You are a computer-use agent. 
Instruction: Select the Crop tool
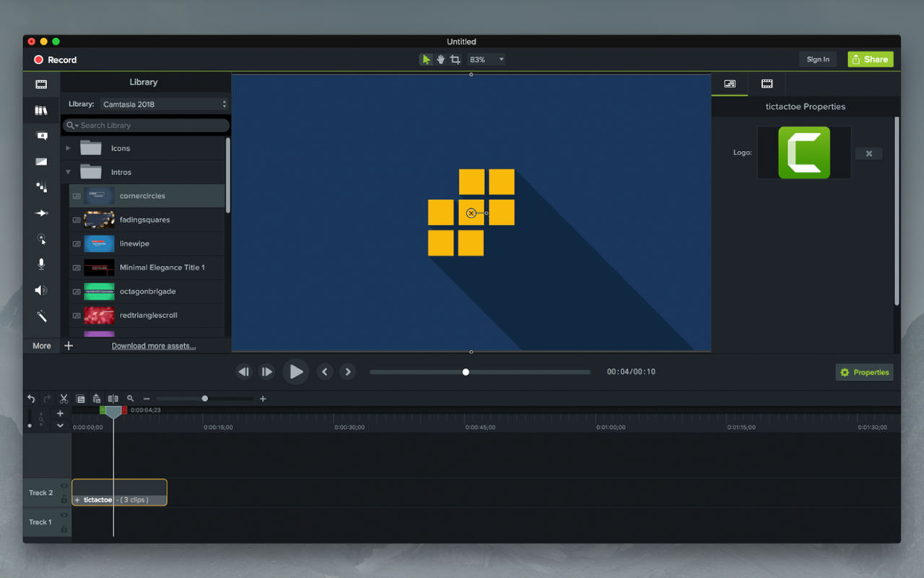pos(456,59)
